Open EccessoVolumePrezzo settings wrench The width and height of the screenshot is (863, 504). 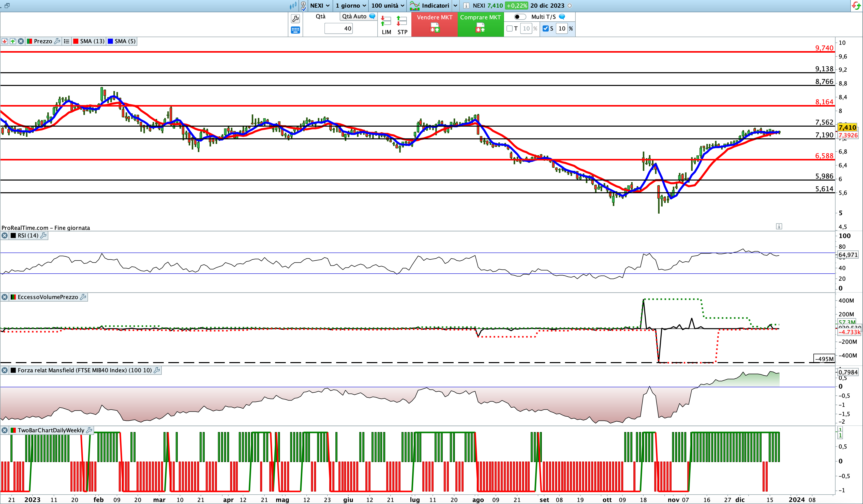83,297
